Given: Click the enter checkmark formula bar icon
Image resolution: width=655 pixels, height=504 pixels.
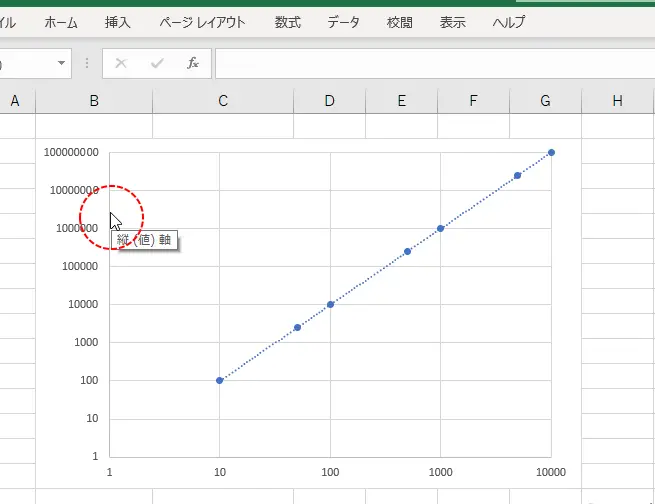Looking at the screenshot, I should [x=157, y=63].
